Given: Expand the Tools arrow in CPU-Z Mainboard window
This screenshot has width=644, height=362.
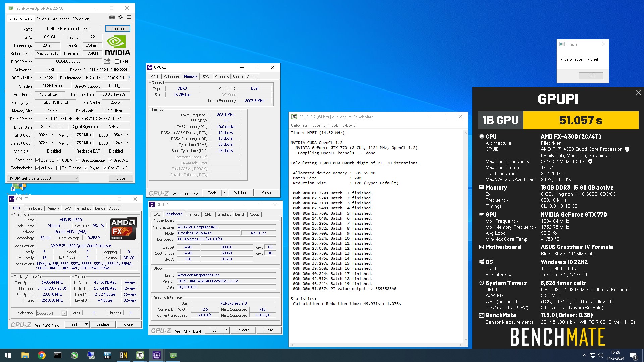Looking at the screenshot, I should coord(226,330).
